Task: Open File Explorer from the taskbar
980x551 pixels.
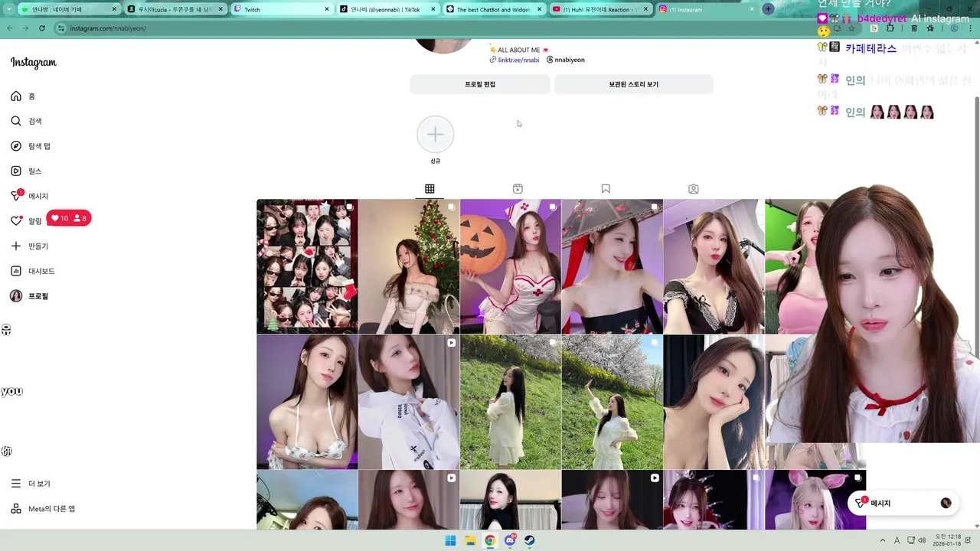Action: coord(470,540)
